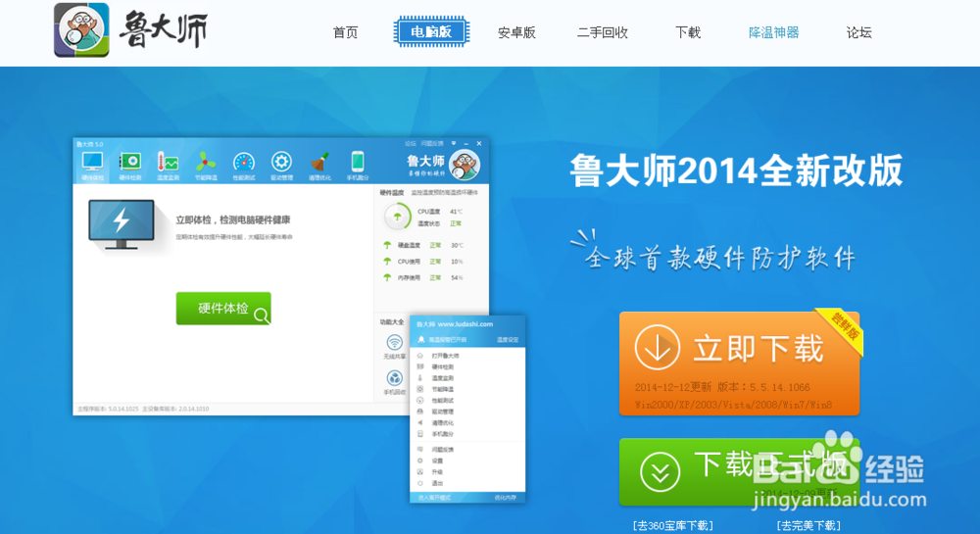Click 优化内存 at the tray menu bottom
Screen dimensions: 980x534
pos(506,498)
